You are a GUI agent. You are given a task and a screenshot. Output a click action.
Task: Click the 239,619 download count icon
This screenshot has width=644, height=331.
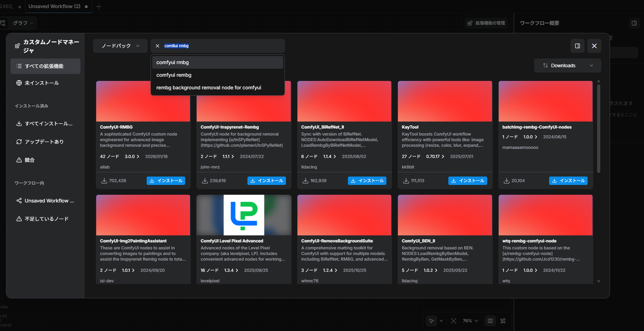tap(205, 181)
